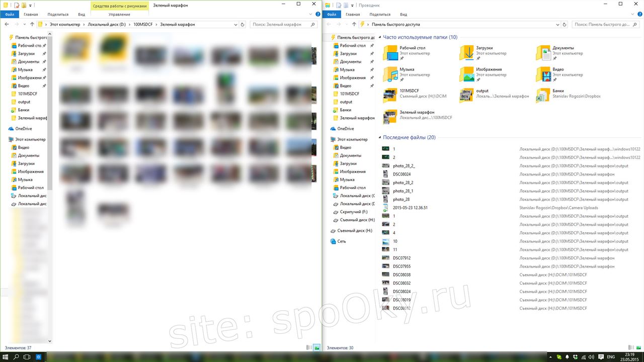Collapse the Часто используемые папки section
644x362 pixels.
point(379,37)
